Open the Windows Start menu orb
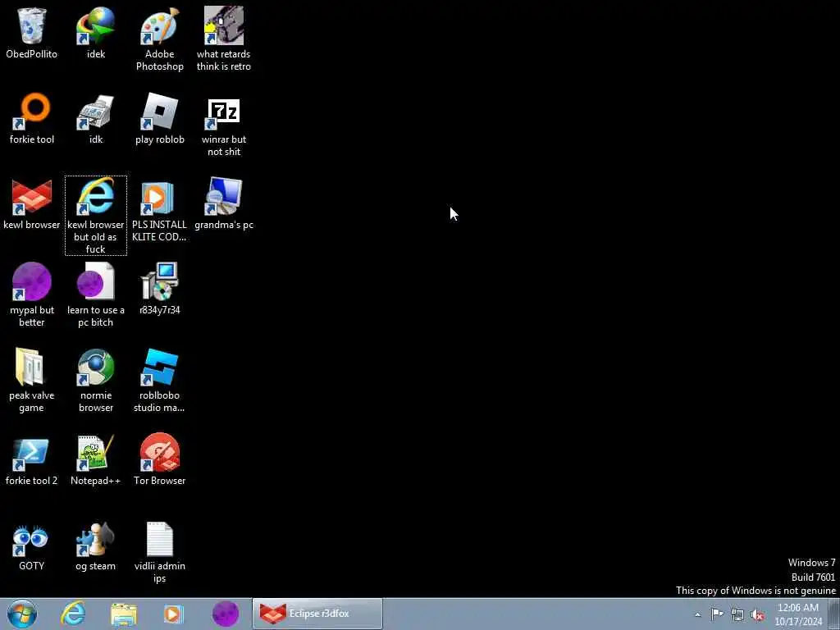Image resolution: width=840 pixels, height=630 pixels. click(x=22, y=614)
